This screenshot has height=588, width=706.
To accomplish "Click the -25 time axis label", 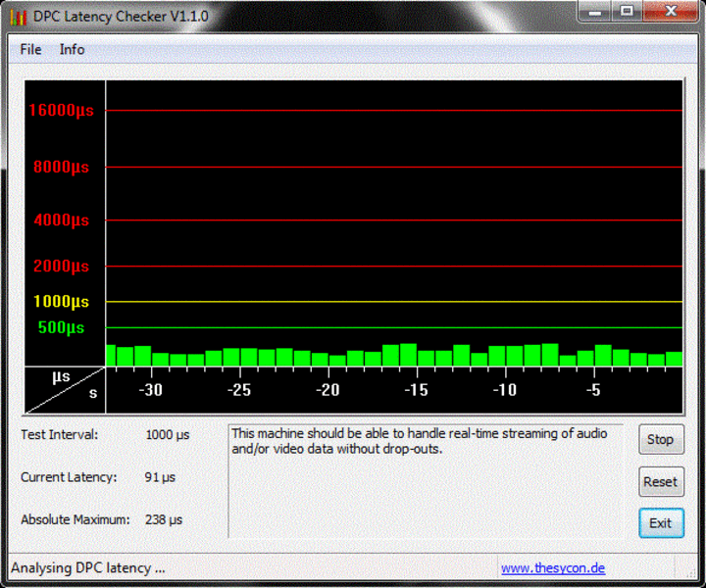I will (239, 390).
